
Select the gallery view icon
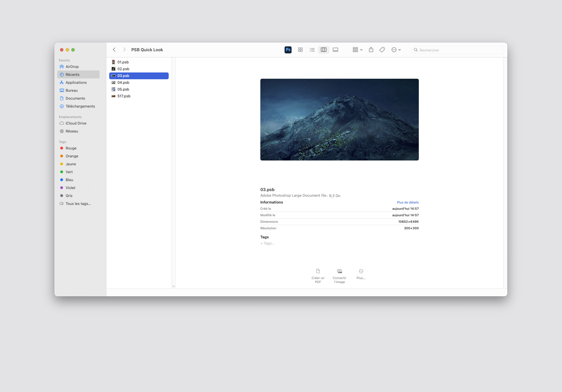tap(335, 50)
